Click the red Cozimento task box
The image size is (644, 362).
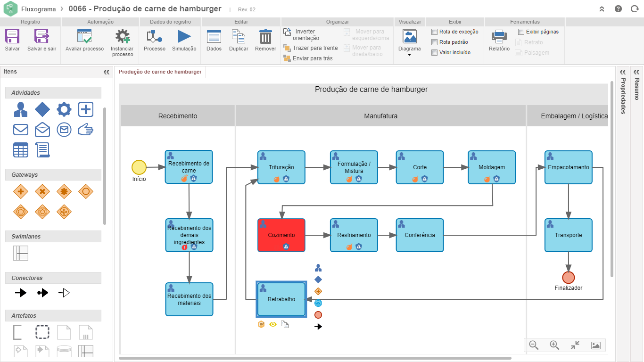[281, 235]
